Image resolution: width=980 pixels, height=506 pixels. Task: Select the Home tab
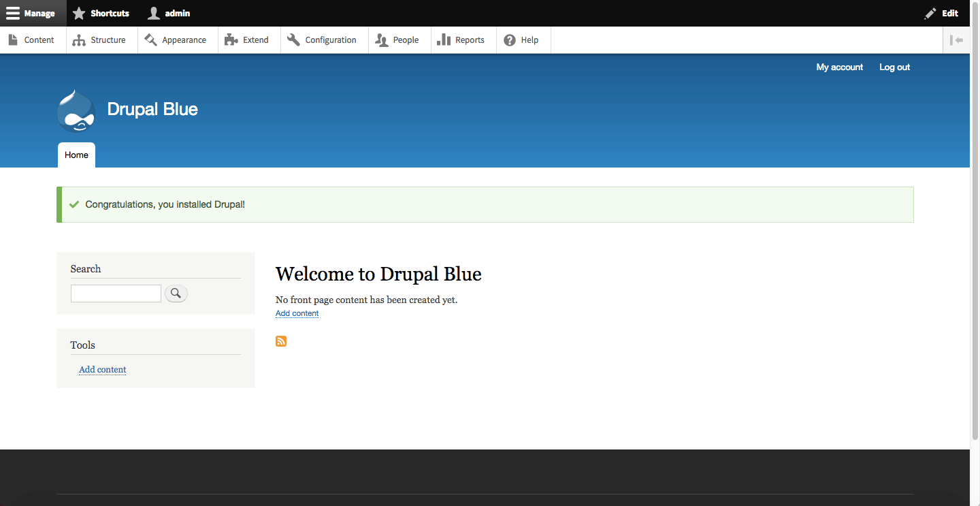pos(76,155)
